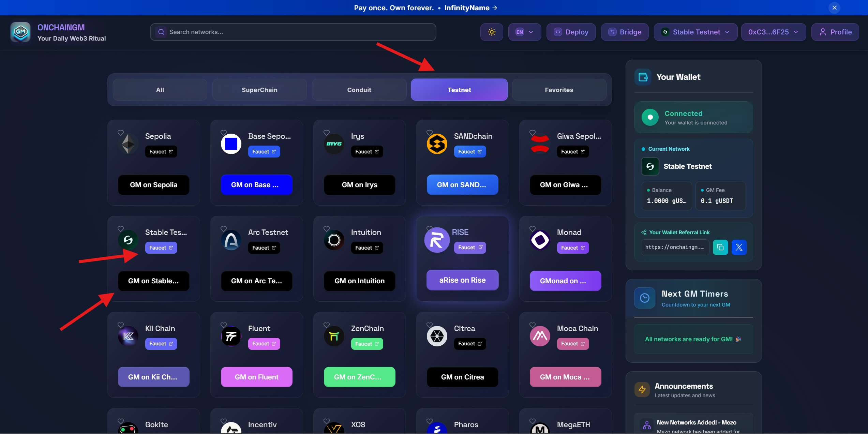Expand the Stable Testnet network selector
The width and height of the screenshot is (868, 434).
click(x=695, y=32)
